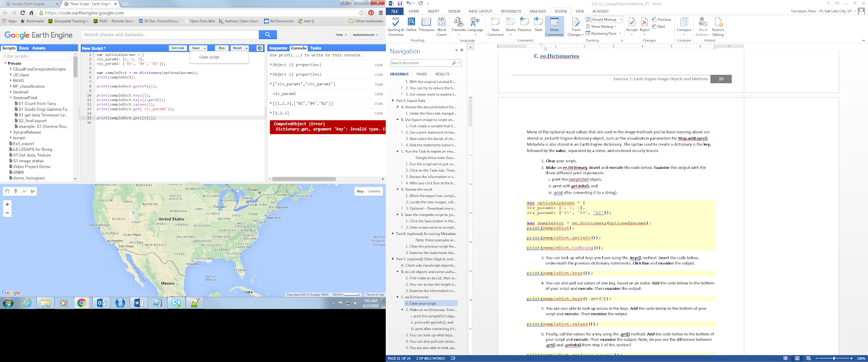Reject the tracked change in Word
The height and width of the screenshot is (362, 868).
coord(644,26)
